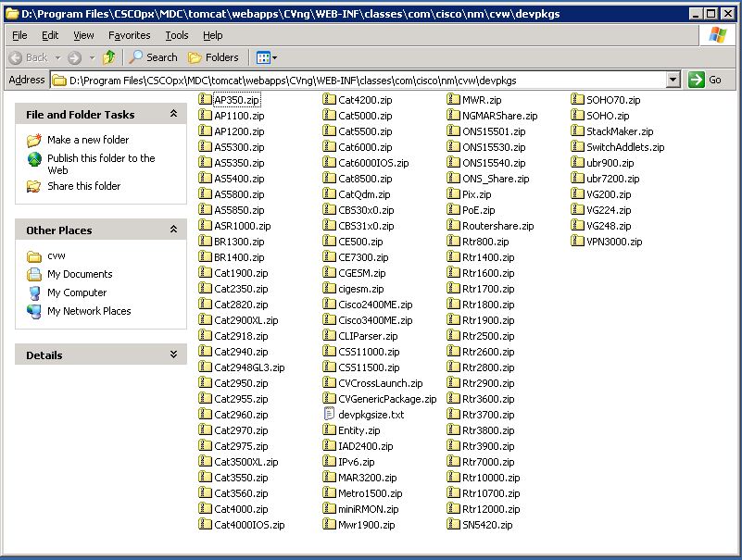Click the Go button
742x560 pixels.
(x=705, y=80)
